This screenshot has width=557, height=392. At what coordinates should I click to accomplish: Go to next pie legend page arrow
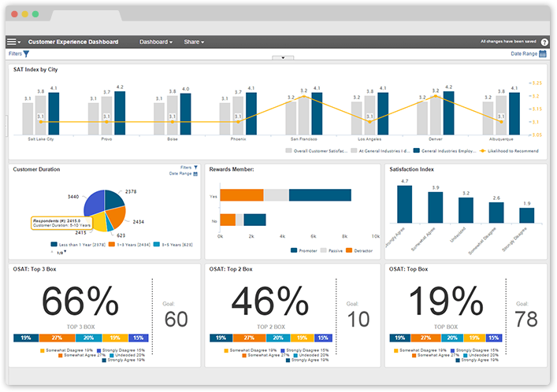[65, 252]
